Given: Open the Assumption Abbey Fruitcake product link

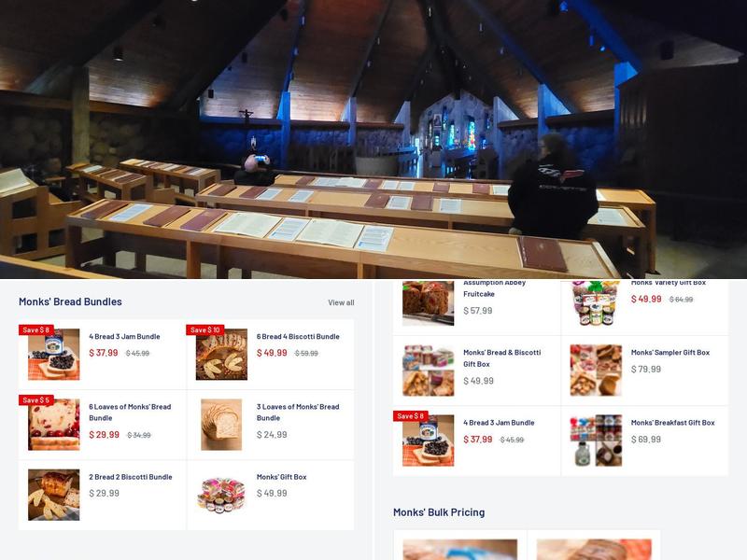Looking at the screenshot, I should tap(495, 288).
